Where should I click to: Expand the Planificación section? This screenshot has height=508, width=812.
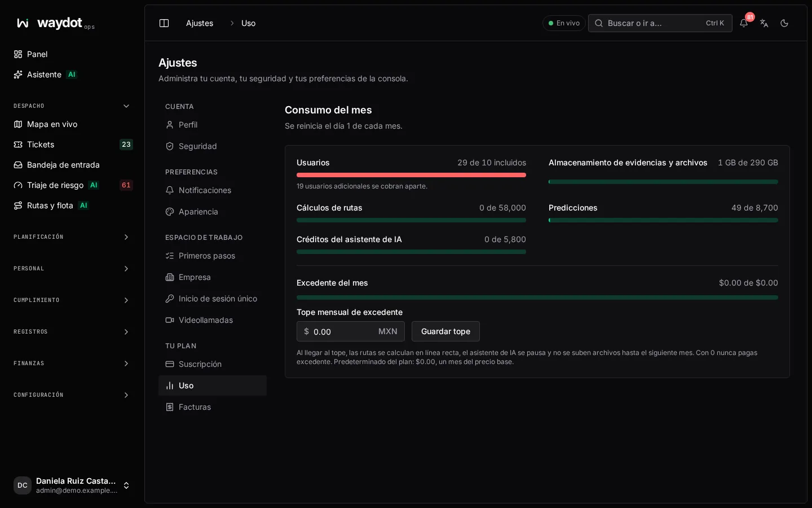(72, 237)
